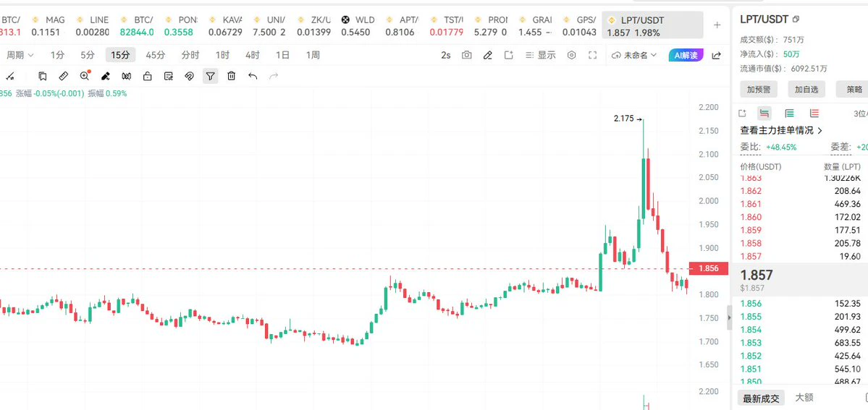This screenshot has height=410, width=868.
Task: Select the 1日 timeframe
Action: 283,56
